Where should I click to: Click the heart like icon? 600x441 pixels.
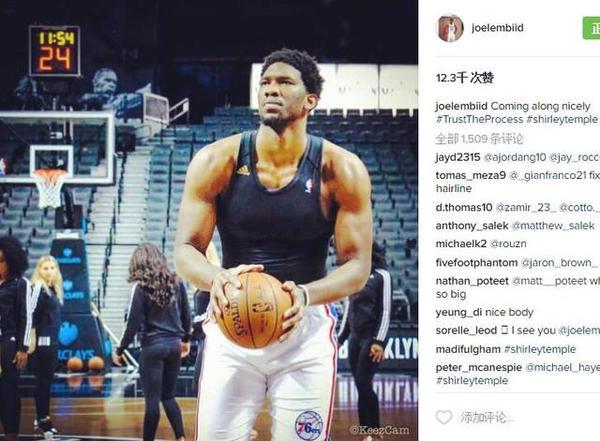tap(444, 417)
